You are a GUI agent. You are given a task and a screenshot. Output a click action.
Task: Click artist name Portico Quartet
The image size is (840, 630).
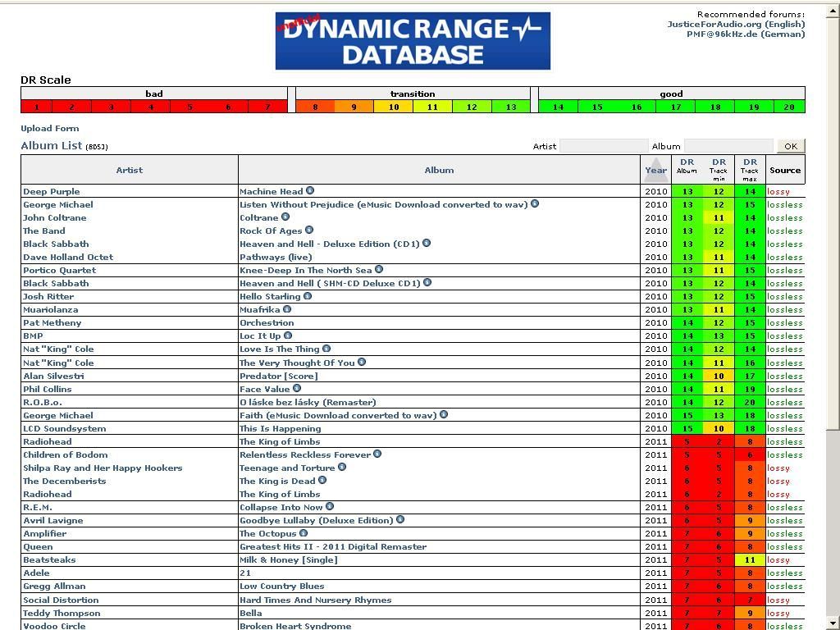(x=59, y=271)
